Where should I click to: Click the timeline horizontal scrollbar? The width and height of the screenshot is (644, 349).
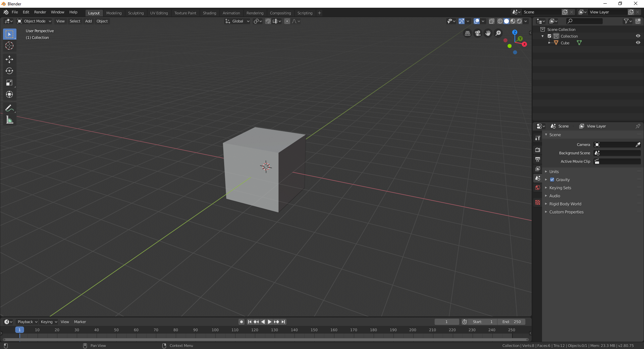coord(266,340)
